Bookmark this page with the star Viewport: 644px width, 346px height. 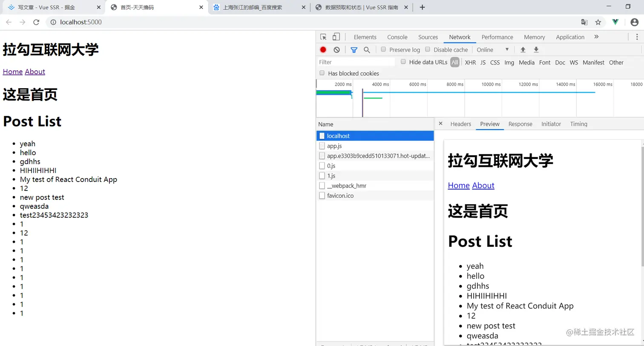(x=598, y=22)
